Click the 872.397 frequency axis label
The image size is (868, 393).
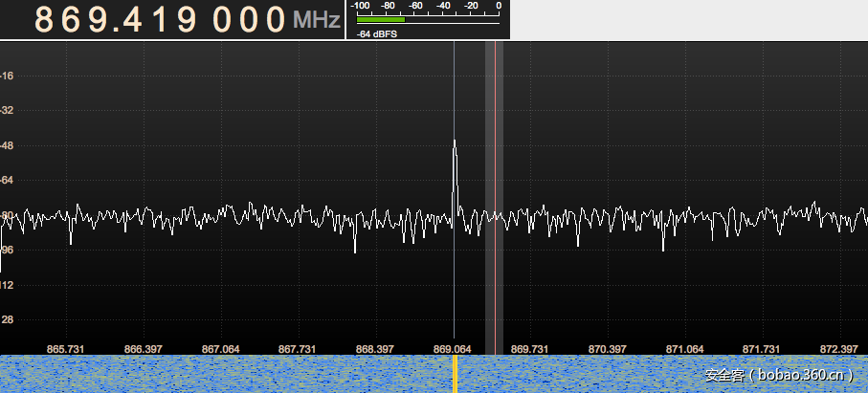838,349
